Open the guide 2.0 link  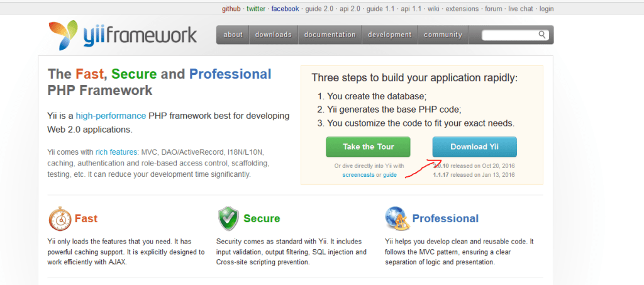[x=319, y=9]
